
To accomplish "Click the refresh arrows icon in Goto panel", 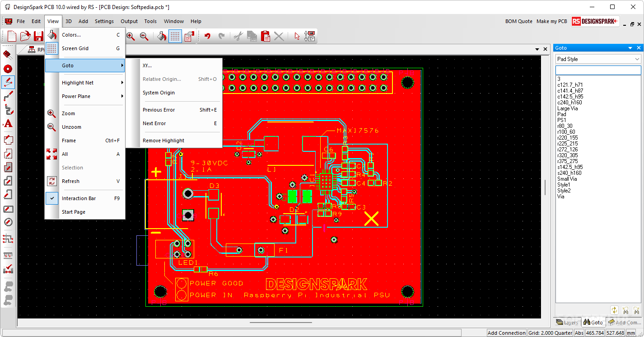I will click(x=614, y=310).
